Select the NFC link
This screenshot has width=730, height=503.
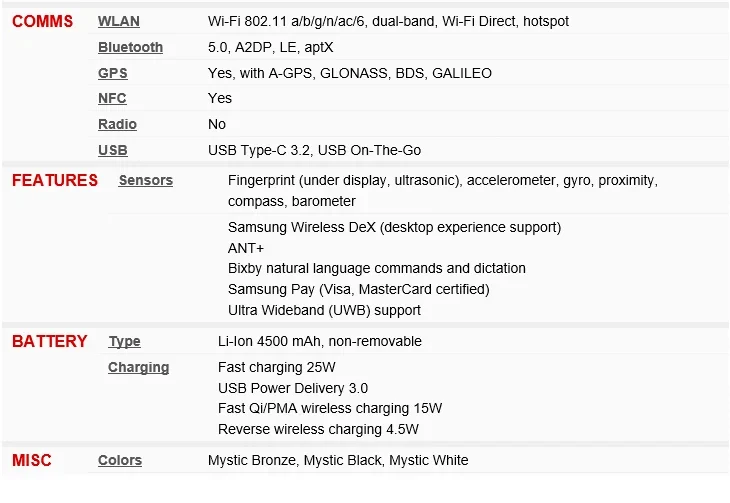(x=112, y=98)
